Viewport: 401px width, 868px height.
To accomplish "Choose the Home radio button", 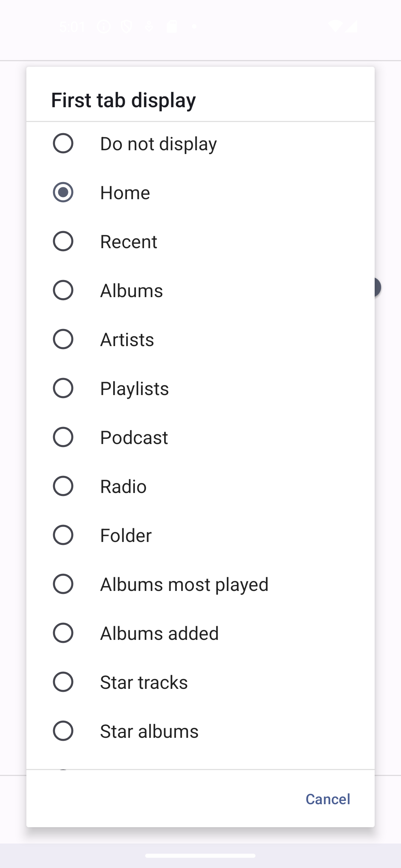I will [63, 193].
